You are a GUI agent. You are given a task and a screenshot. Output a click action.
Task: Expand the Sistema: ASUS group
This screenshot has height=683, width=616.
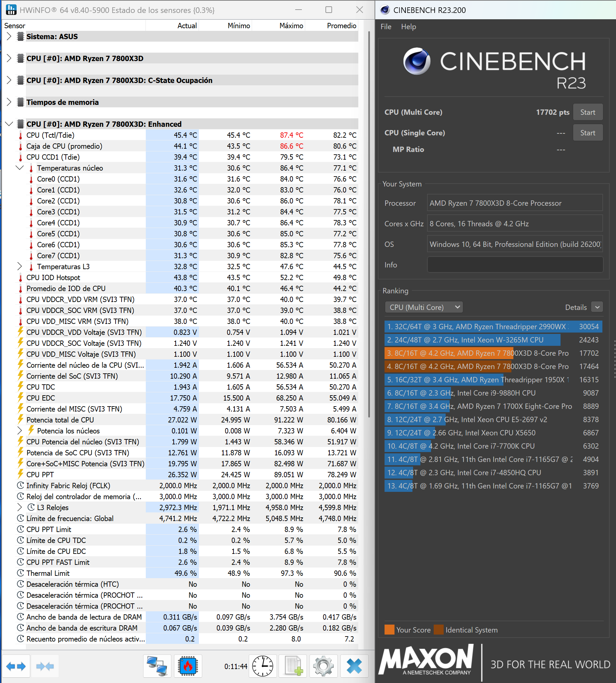pos(9,37)
